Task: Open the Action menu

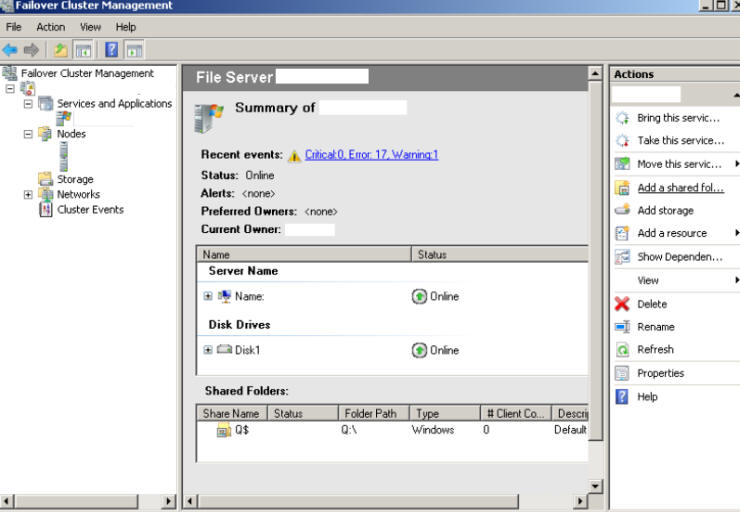Action: coord(50,27)
